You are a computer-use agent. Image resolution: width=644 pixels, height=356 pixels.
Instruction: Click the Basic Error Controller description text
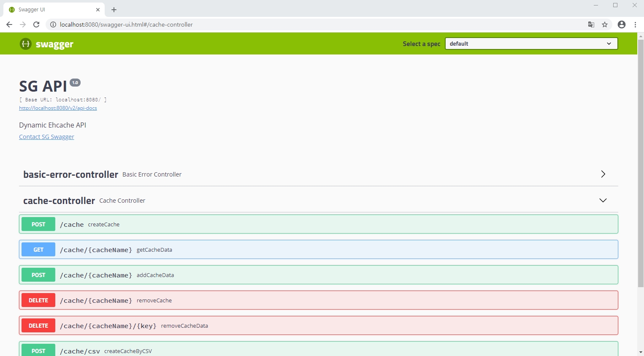click(152, 174)
